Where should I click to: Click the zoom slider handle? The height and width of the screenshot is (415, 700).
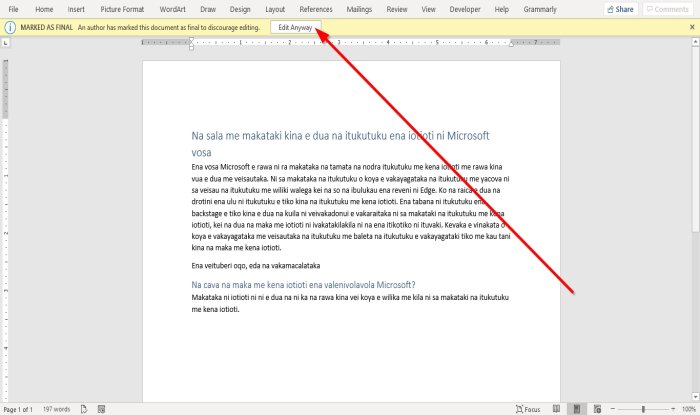[x=643, y=409]
